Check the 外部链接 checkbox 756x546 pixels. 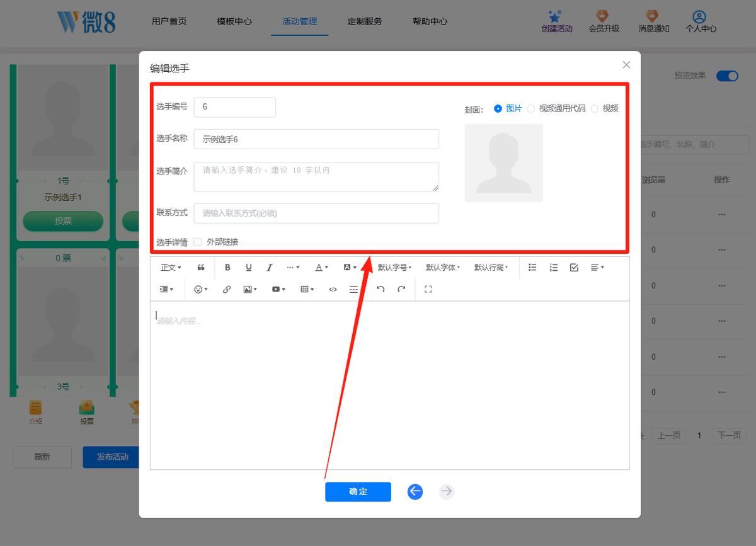[198, 242]
